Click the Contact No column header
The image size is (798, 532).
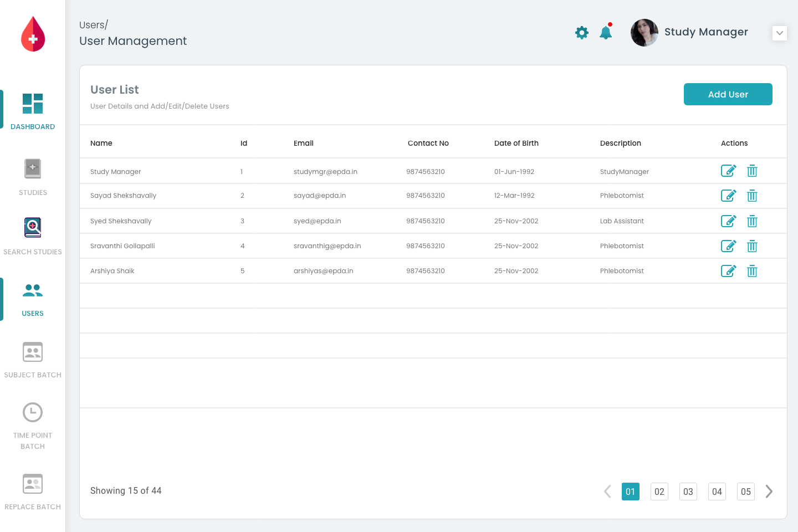point(428,143)
